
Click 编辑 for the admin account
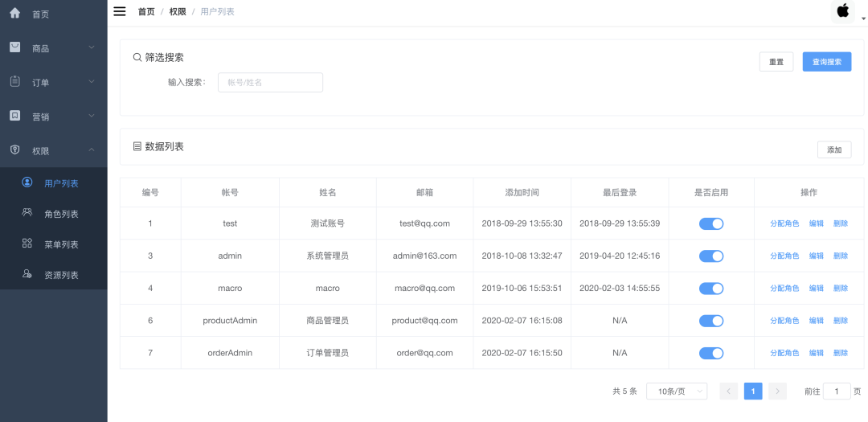[816, 256]
